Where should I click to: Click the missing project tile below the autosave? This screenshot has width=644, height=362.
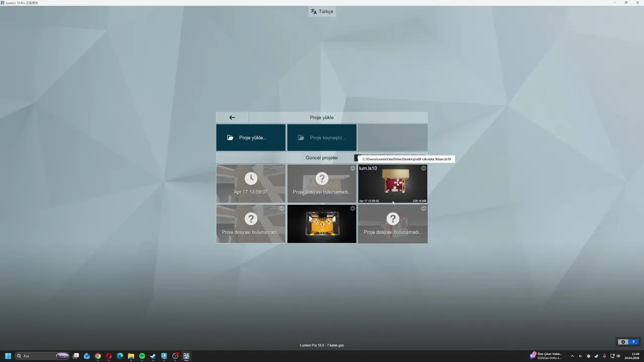(251, 224)
